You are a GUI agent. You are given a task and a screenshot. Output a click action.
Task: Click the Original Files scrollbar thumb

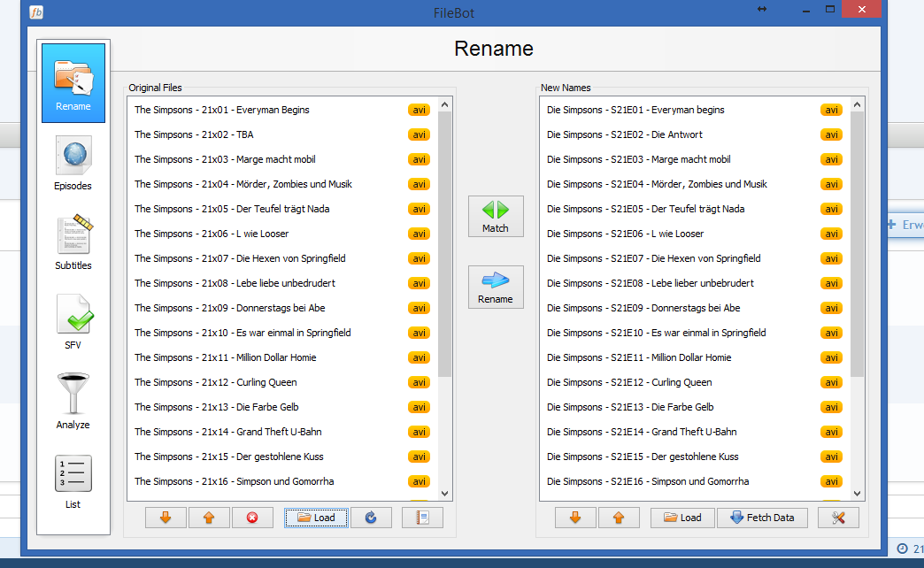click(445, 244)
